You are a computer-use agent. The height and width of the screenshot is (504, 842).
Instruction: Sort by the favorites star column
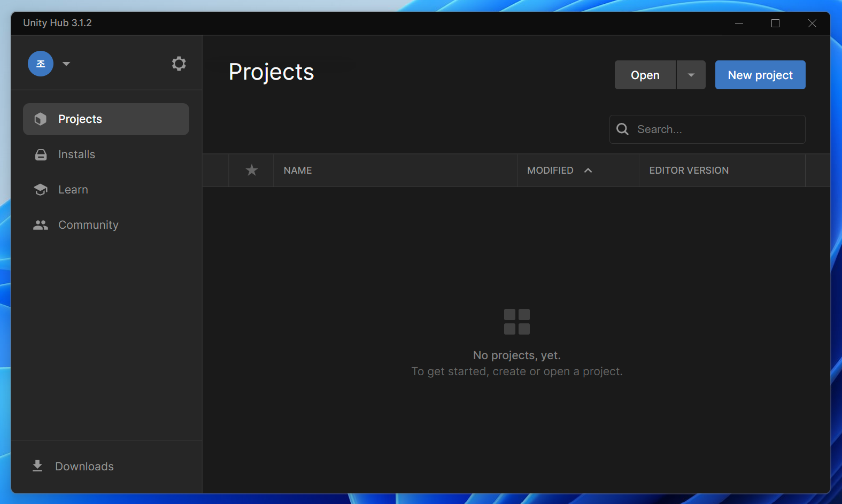tap(251, 170)
